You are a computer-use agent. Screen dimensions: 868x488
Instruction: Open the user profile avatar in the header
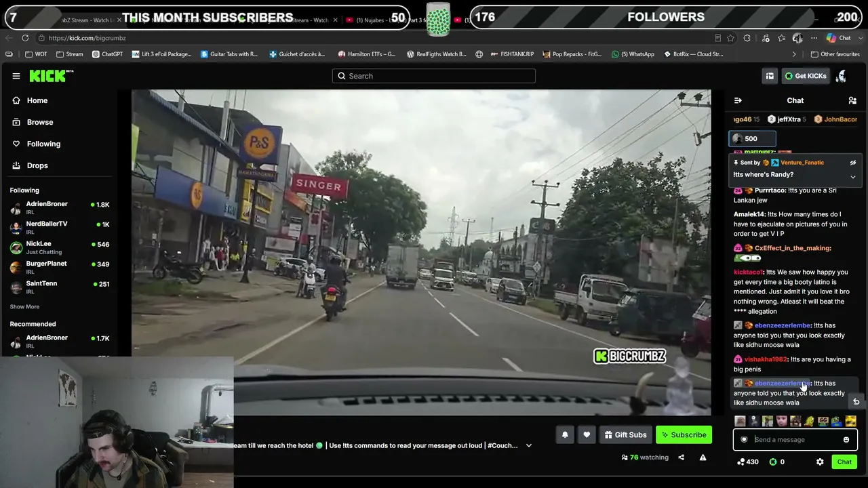(x=841, y=76)
